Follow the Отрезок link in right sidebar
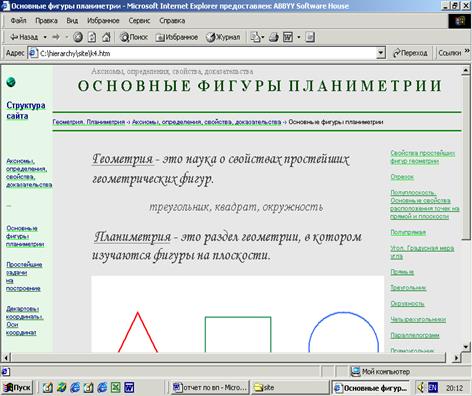Screen dimensions: 472x396 tap(402, 177)
